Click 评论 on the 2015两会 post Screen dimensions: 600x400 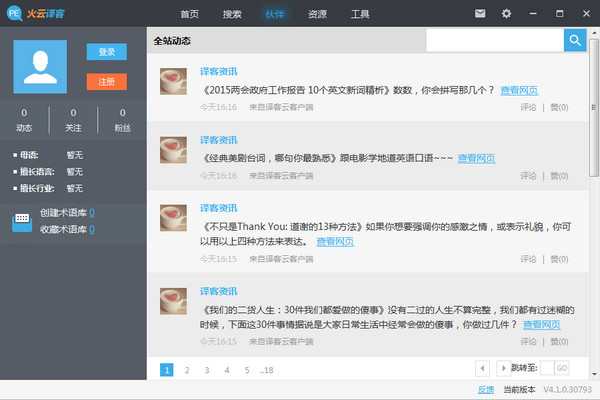pos(528,107)
